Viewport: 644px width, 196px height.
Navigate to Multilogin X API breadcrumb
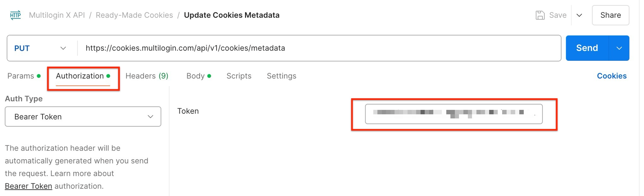point(57,15)
